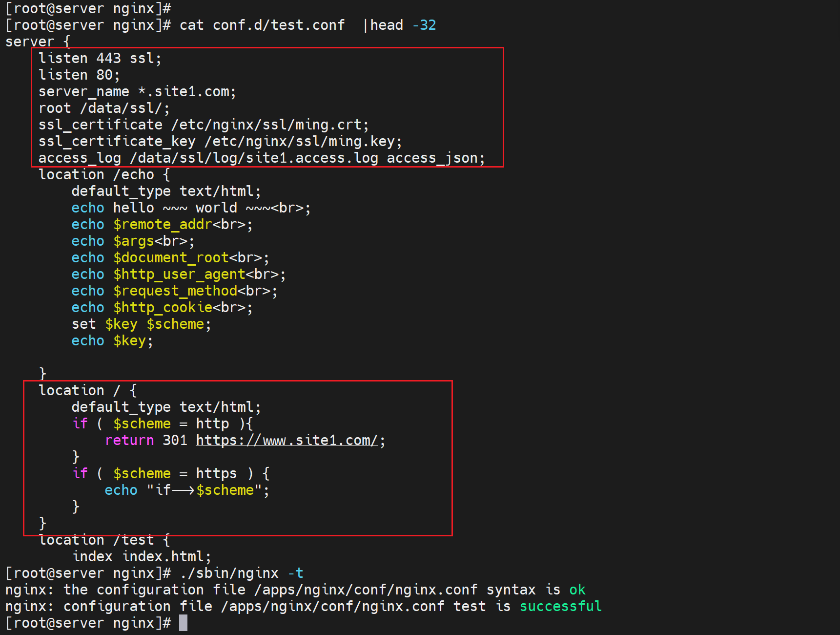Viewport: 840px width, 635px height.
Task: Click the 'listen 443 ssl;' directive line
Action: pyautogui.click(x=100, y=59)
